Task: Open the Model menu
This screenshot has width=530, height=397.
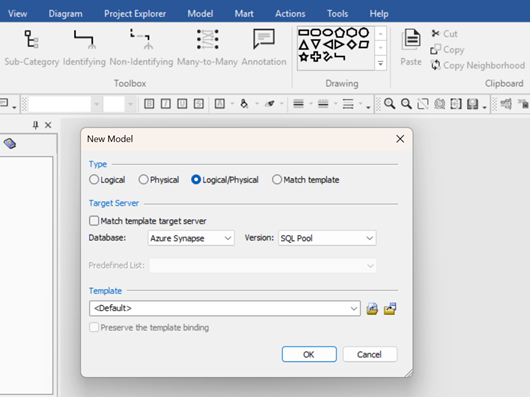Action: [x=200, y=14]
